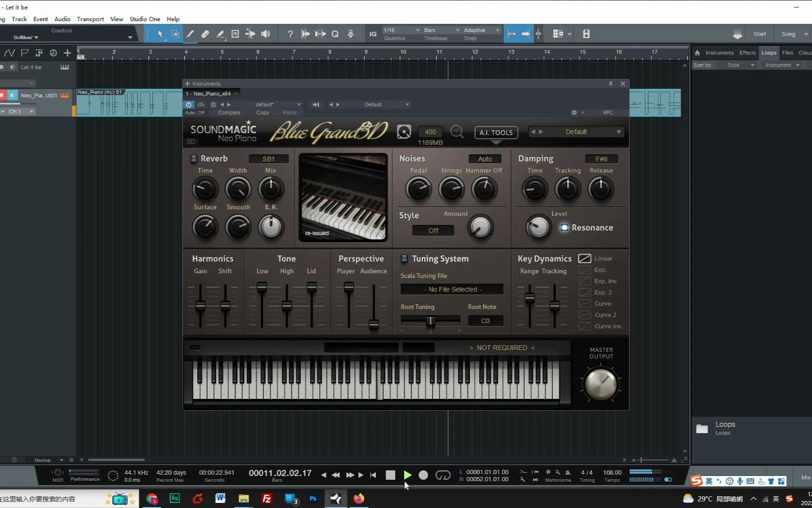
Task: Select the Eraser tool
Action: [205, 34]
